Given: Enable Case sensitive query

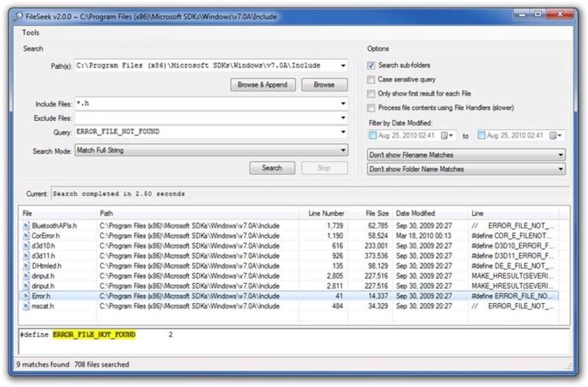Looking at the screenshot, I should 371,79.
